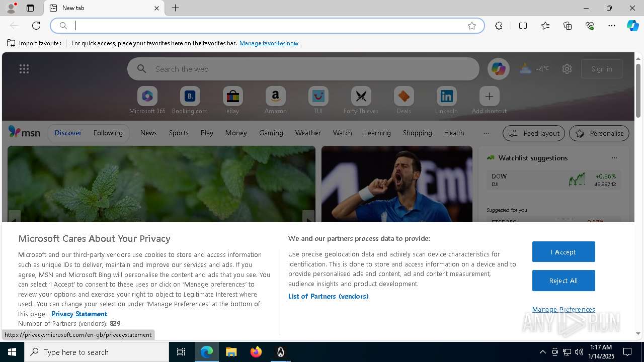
Task: Open Collections
Action: [x=568, y=26]
